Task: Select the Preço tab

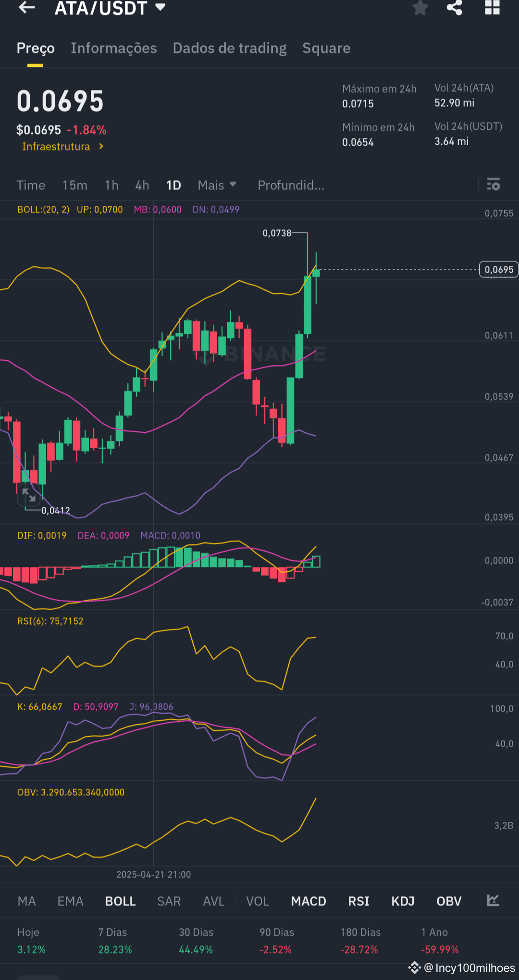Action: tap(36, 48)
